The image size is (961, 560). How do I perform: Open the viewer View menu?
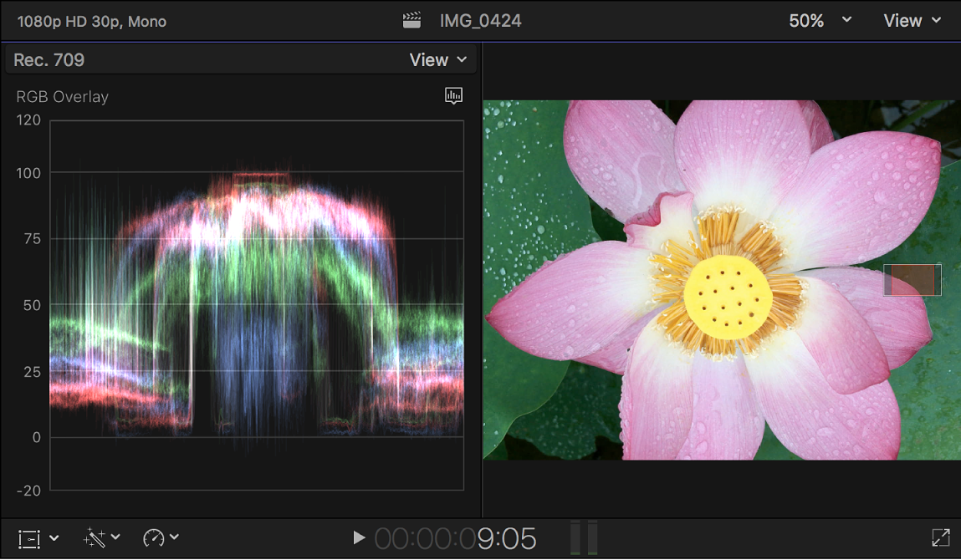coord(912,20)
